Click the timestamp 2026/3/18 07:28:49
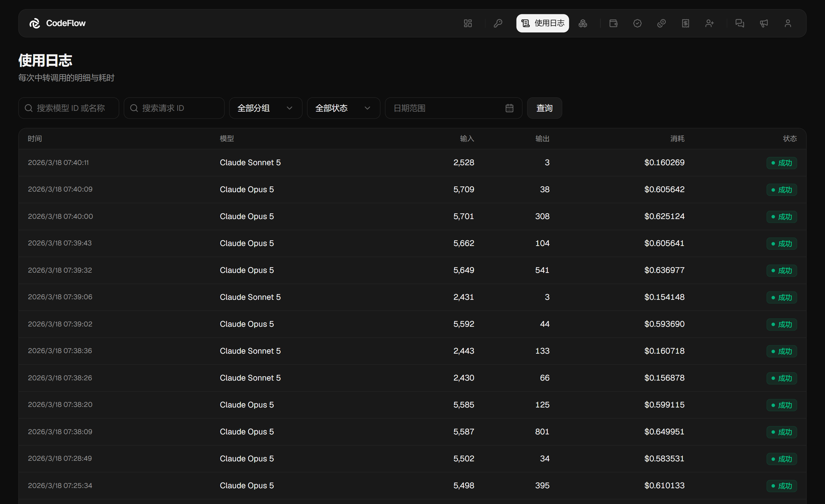 pos(60,458)
